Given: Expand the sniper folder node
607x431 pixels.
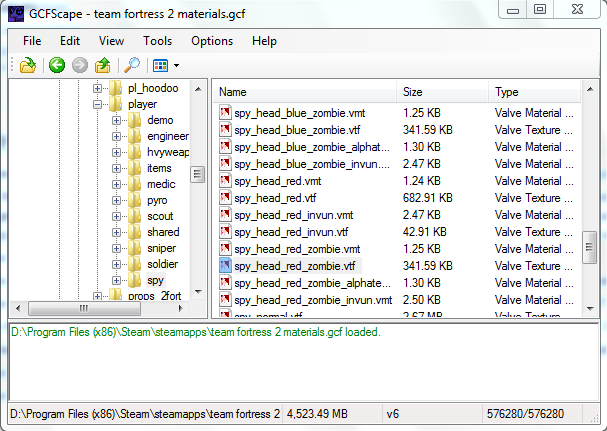Looking at the screenshot, I should (116, 248).
